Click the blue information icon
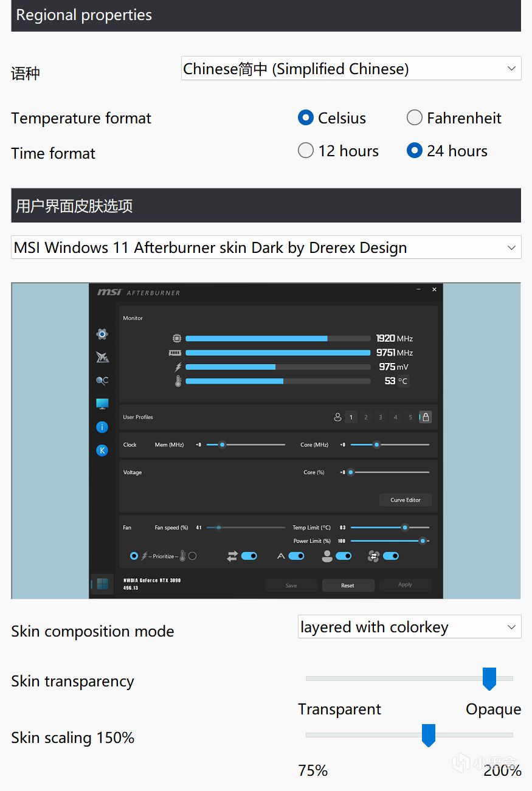 [x=102, y=427]
